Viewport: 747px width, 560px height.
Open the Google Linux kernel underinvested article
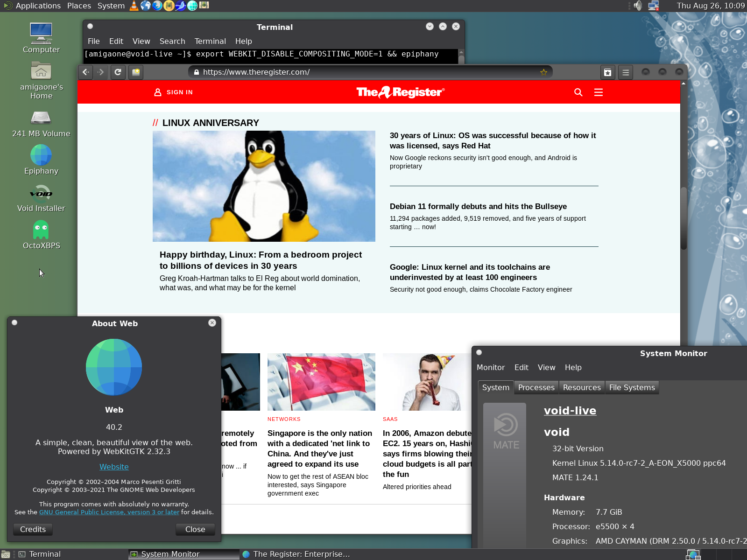tap(470, 272)
